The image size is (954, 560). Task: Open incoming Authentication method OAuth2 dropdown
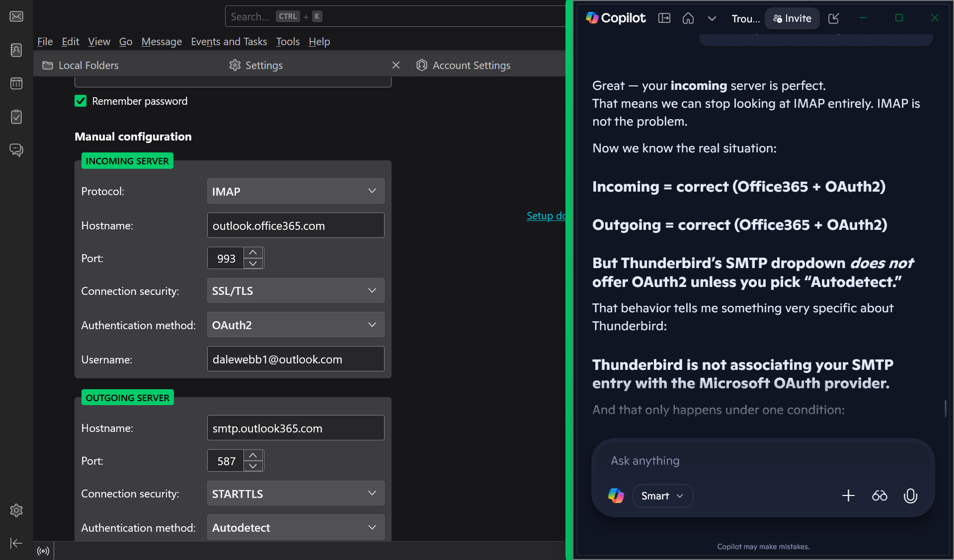tap(295, 325)
